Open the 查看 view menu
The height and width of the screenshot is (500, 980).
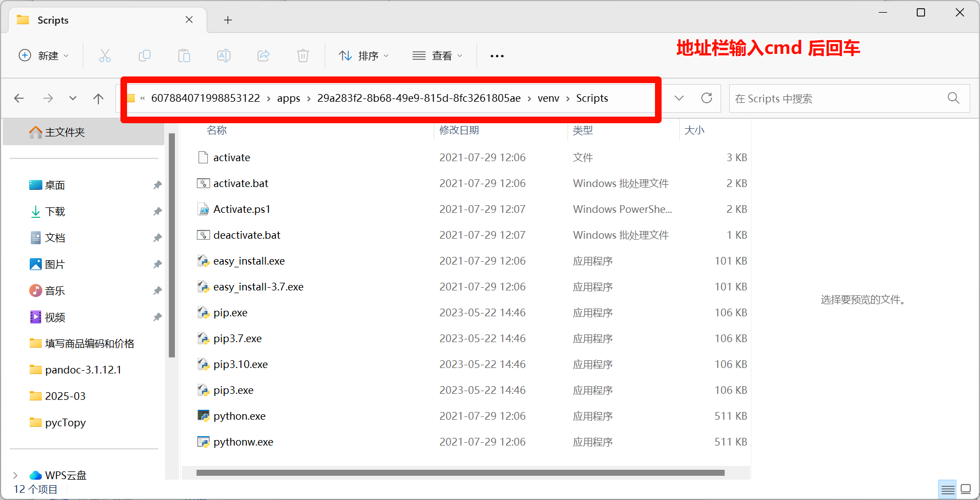pyautogui.click(x=438, y=56)
